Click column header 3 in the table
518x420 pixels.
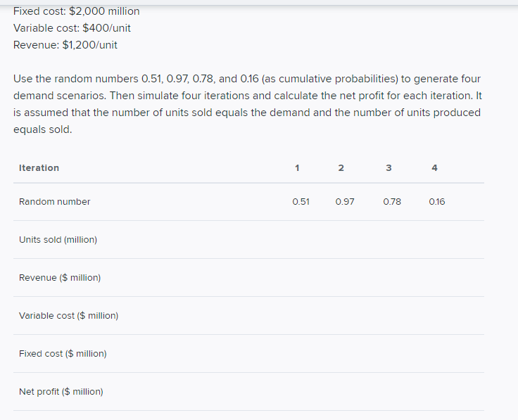[388, 168]
